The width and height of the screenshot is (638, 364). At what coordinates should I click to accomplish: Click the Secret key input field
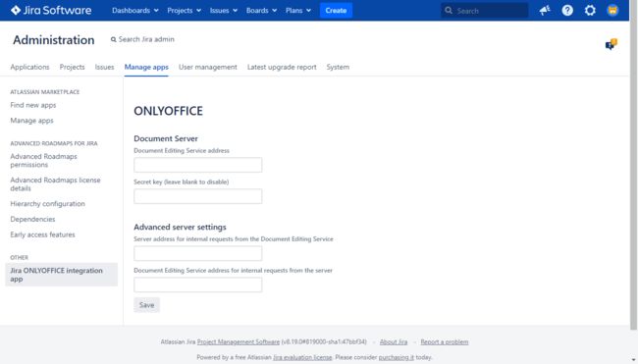click(x=197, y=196)
